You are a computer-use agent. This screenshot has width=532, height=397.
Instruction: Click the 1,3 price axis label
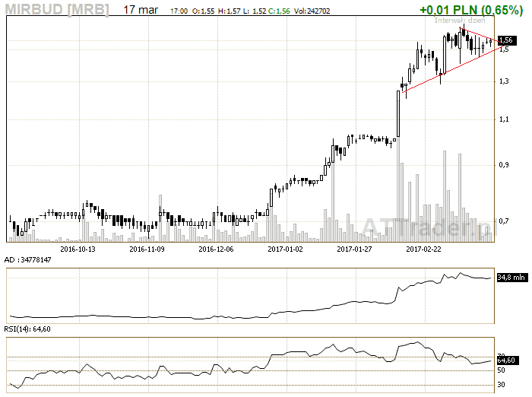coord(503,81)
